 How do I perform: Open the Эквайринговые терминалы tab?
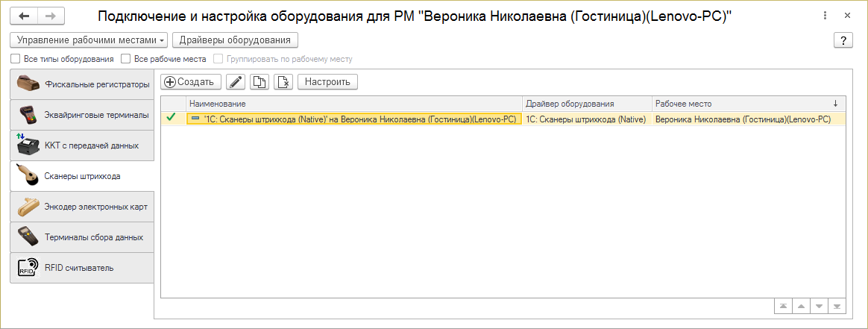(x=81, y=115)
